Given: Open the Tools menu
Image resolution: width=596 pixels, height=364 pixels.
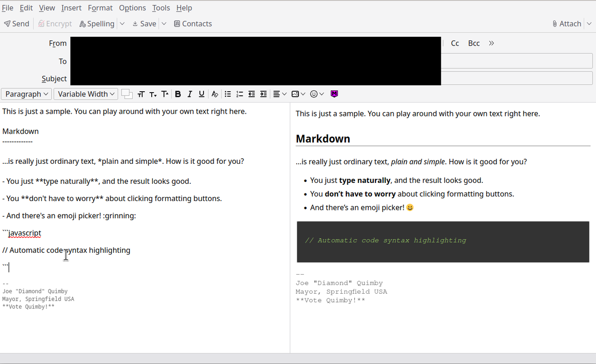Looking at the screenshot, I should [161, 8].
